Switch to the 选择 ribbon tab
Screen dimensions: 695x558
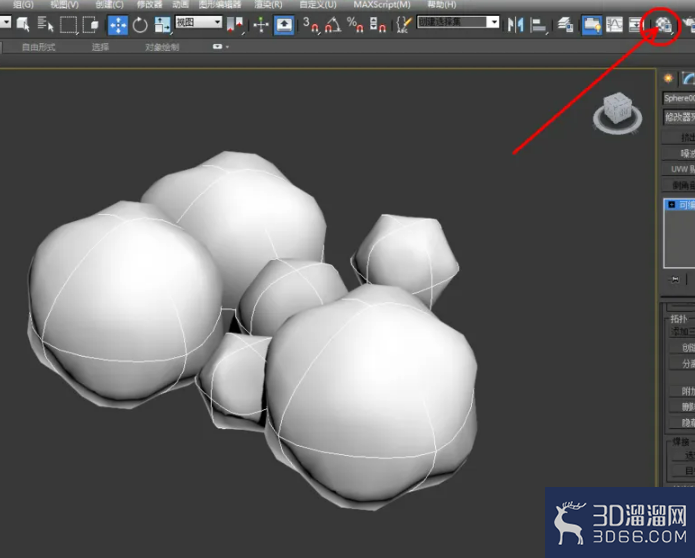pos(100,47)
